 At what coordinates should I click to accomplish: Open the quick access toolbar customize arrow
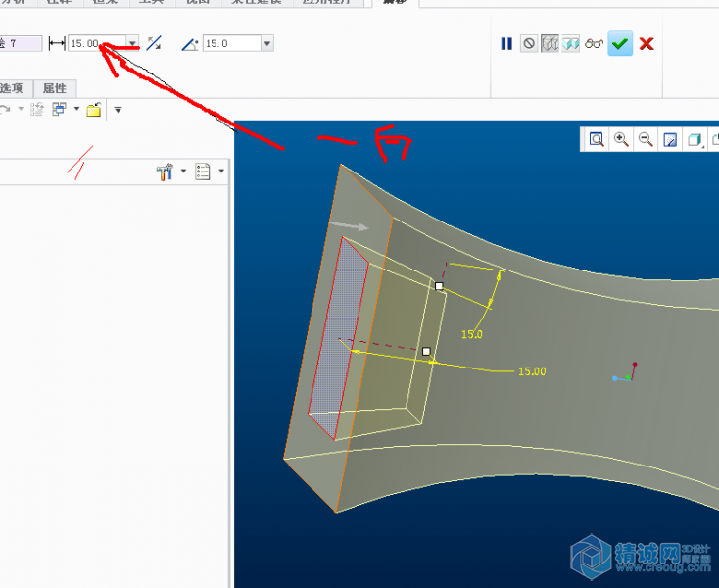(x=118, y=110)
